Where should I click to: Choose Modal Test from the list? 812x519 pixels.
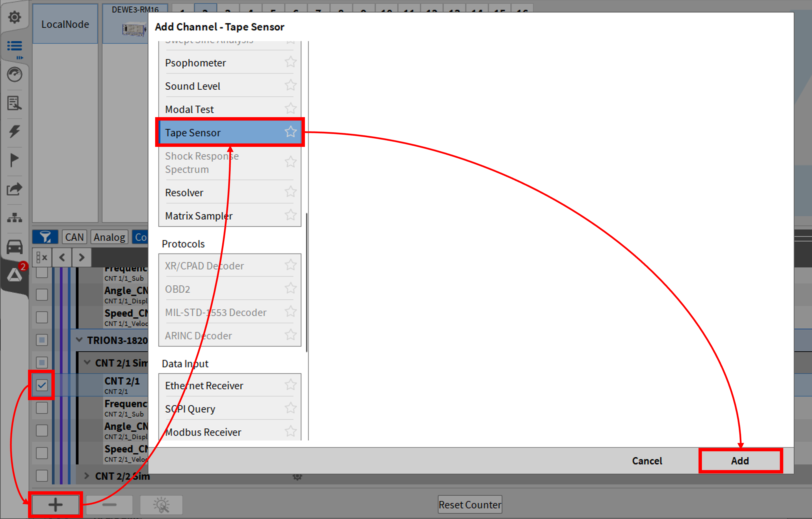[230, 109]
